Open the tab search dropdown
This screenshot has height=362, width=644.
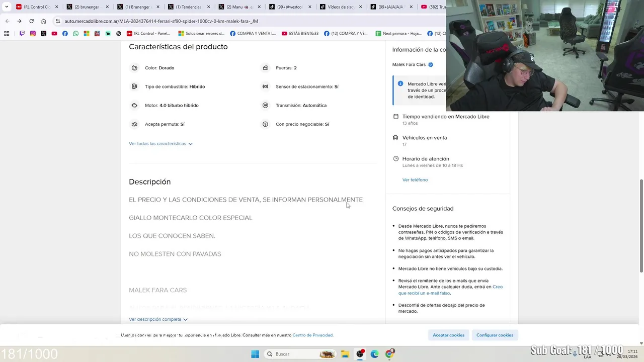(x=7, y=7)
